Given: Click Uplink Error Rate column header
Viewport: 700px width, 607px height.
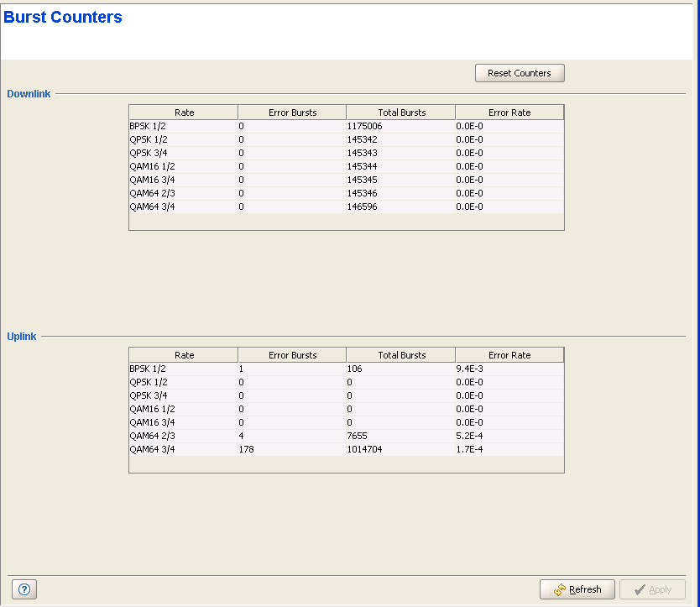Looking at the screenshot, I should tap(509, 355).
